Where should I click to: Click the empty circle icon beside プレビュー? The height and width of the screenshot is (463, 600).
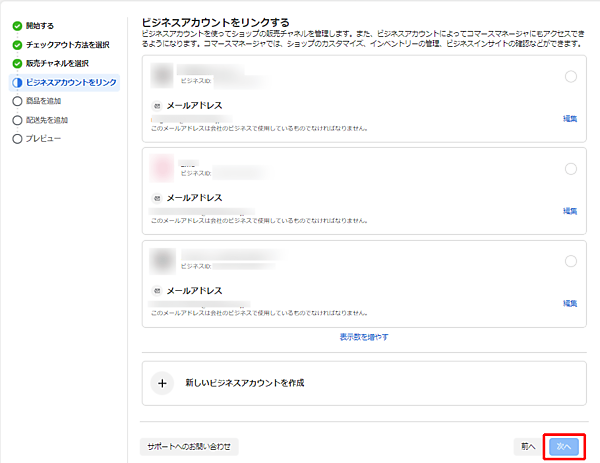pyautogui.click(x=17, y=138)
